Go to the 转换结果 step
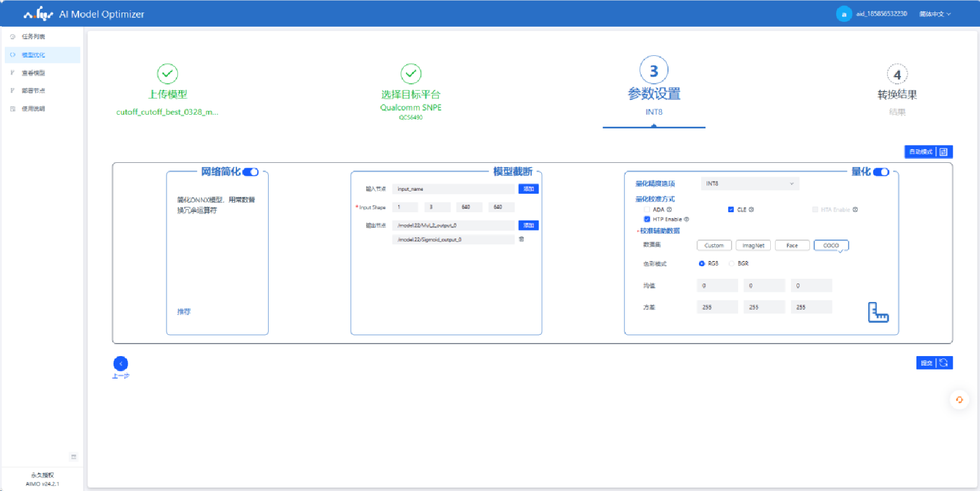The image size is (980, 491). [x=897, y=95]
